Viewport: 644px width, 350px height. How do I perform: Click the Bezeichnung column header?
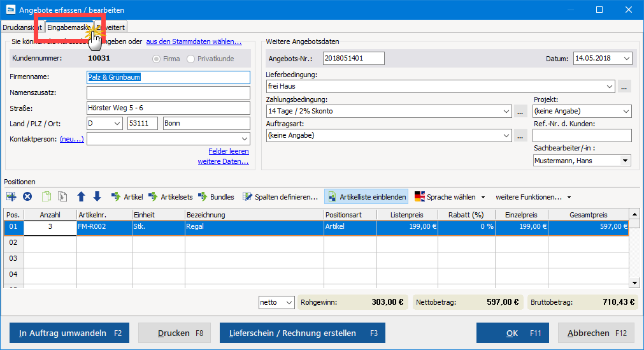[254, 215]
